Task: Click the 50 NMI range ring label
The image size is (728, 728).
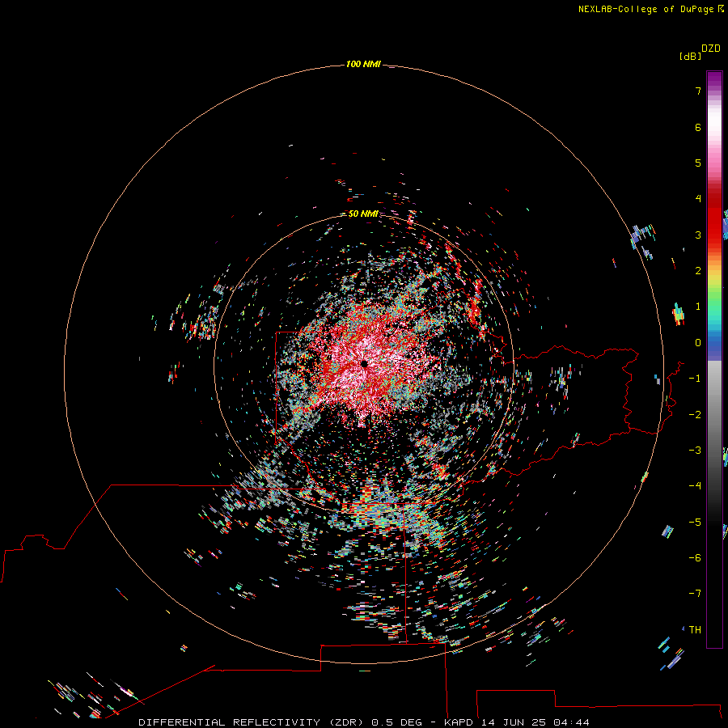Action: pyautogui.click(x=363, y=214)
